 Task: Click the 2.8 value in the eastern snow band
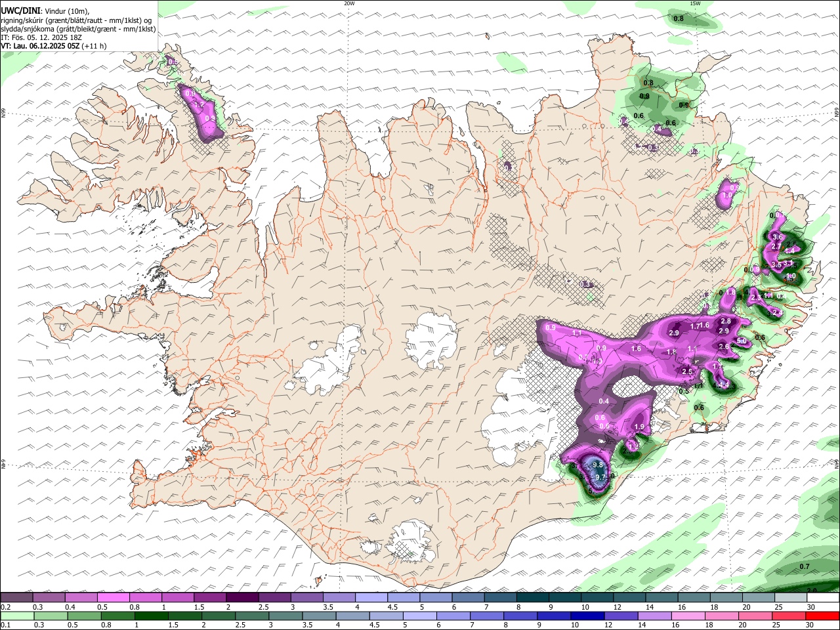pyautogui.click(x=726, y=321)
